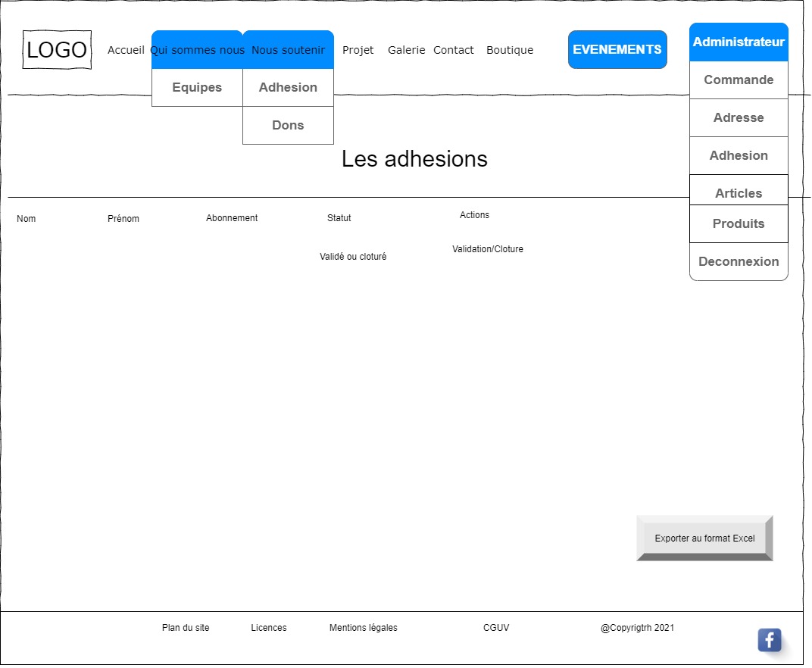The width and height of the screenshot is (812, 668).
Task: Expand the Nous soutenir dropdown
Action: coord(288,50)
